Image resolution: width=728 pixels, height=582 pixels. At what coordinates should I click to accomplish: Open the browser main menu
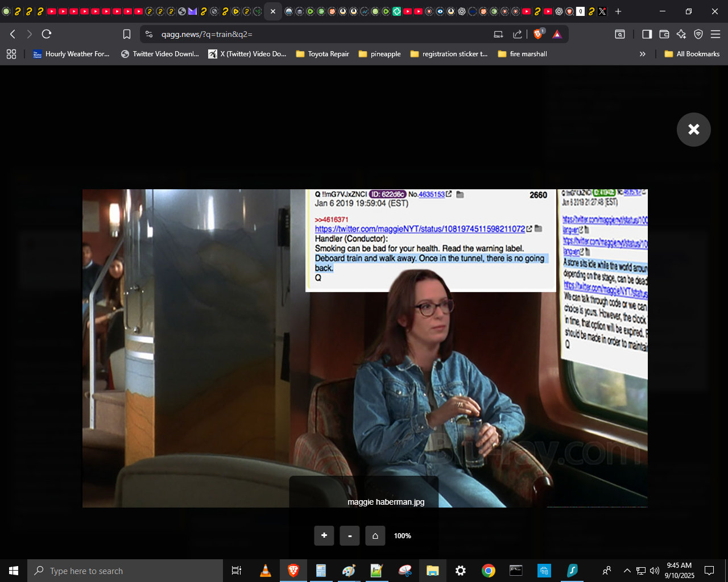tap(715, 34)
